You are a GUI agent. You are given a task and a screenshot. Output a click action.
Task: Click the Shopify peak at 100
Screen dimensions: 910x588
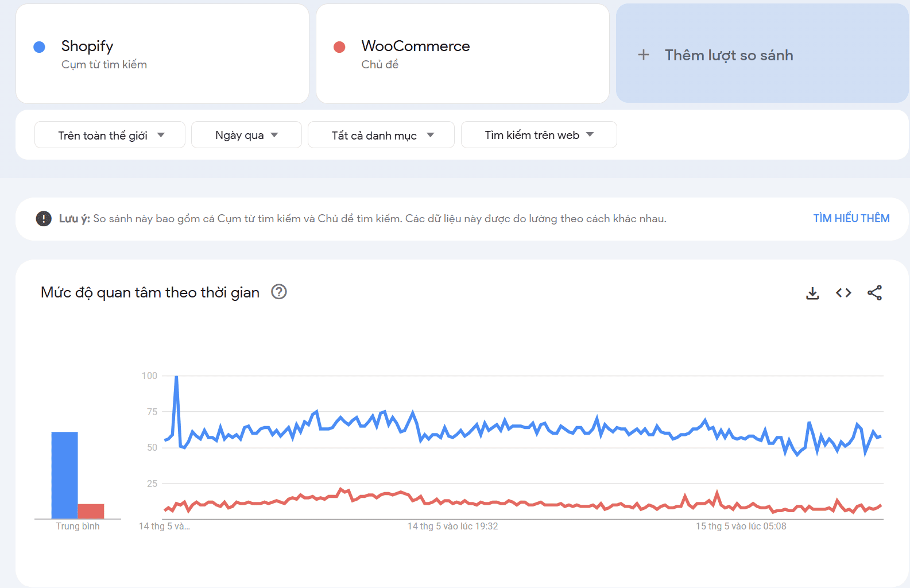[x=176, y=377]
